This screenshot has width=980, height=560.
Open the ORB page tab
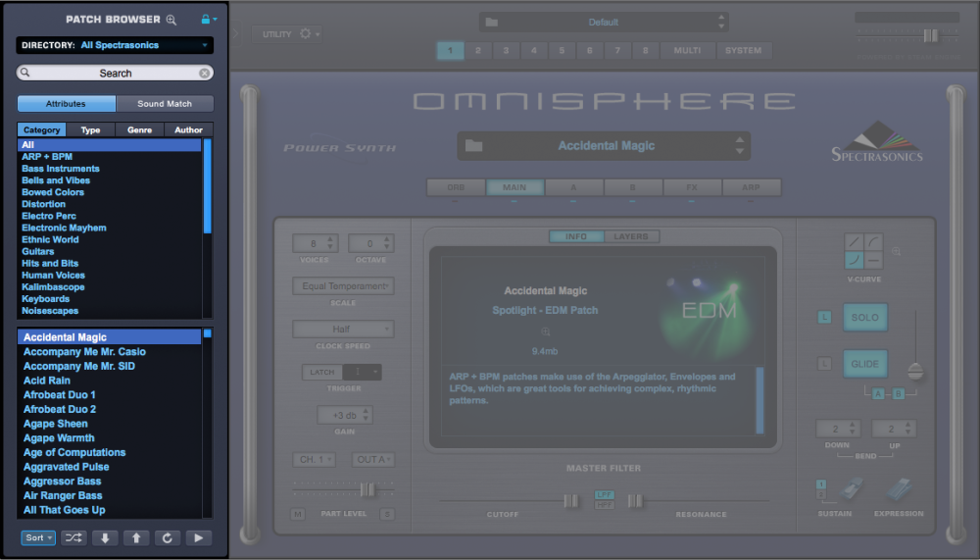(456, 187)
